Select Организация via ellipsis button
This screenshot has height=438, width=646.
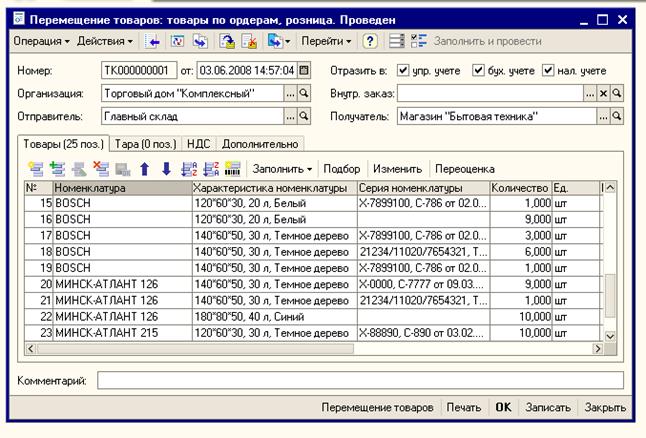click(x=290, y=94)
